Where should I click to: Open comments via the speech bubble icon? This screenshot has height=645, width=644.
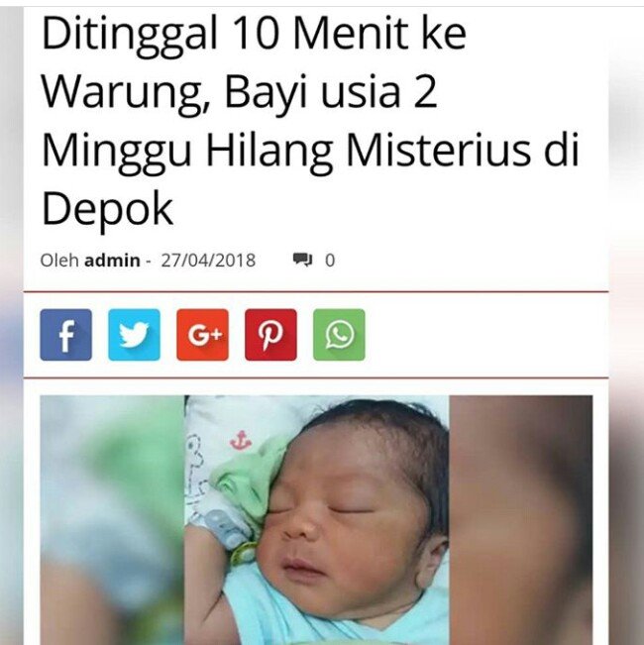click(302, 260)
